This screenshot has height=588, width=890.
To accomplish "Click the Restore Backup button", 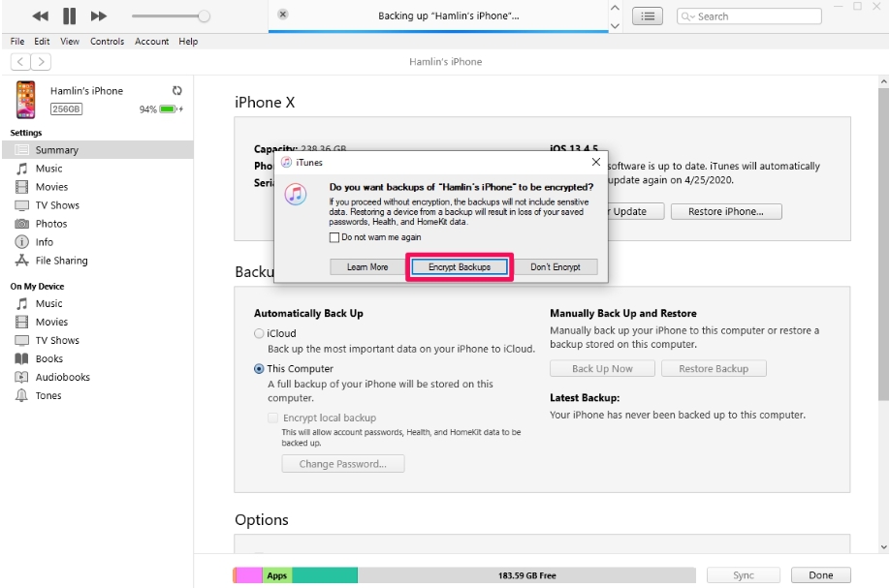I will click(x=714, y=368).
